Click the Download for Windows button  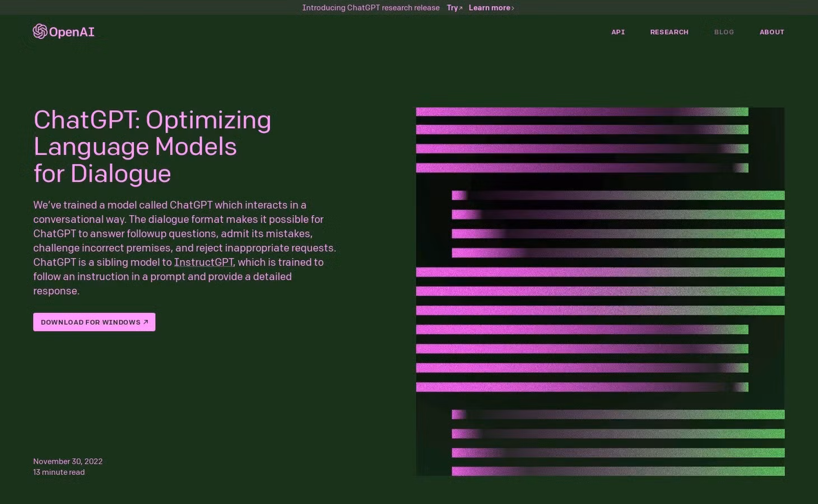point(94,322)
